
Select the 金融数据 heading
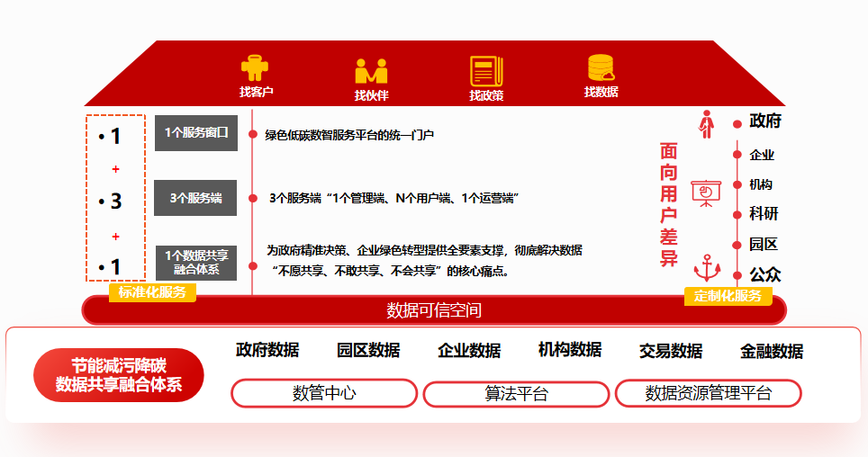pos(771,351)
